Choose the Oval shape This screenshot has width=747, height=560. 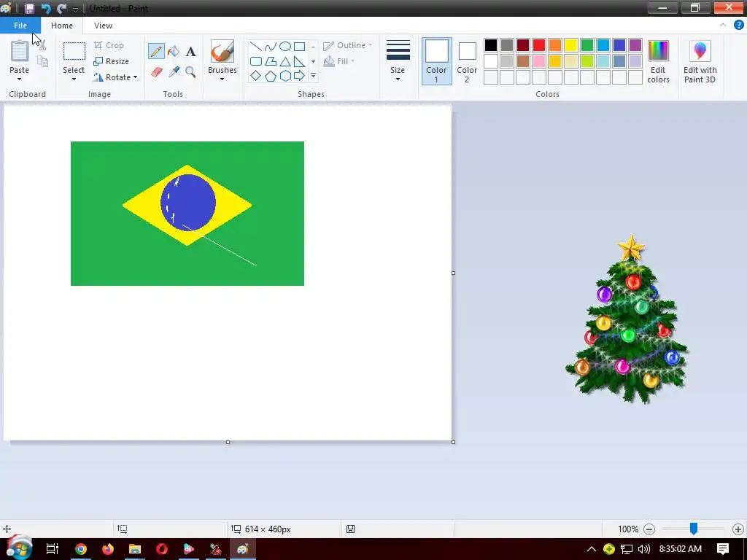tap(285, 47)
